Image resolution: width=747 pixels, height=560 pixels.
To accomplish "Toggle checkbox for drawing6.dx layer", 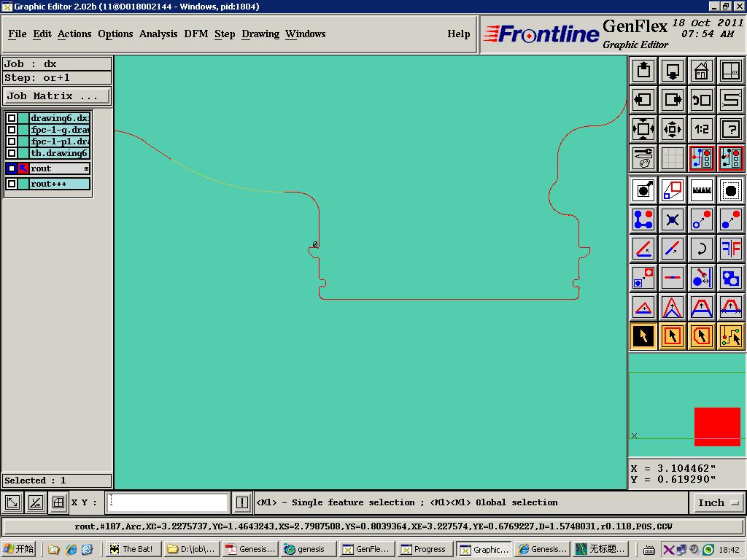I will click(x=12, y=118).
